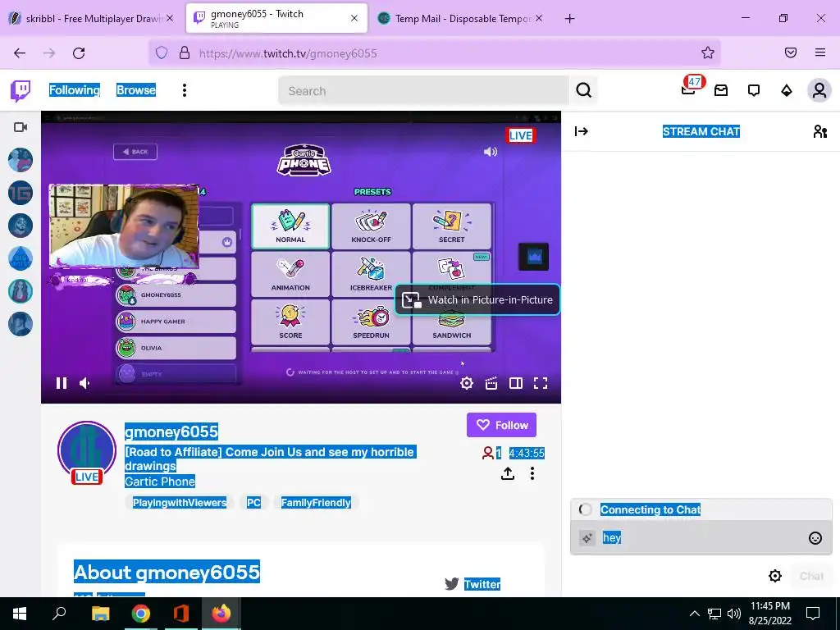Open Browse page in Twitch nav

136,90
